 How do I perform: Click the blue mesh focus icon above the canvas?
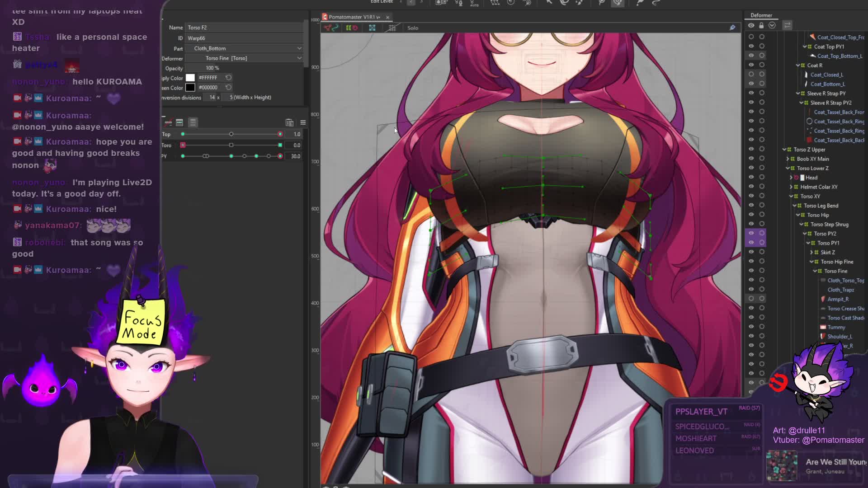pyautogui.click(x=372, y=28)
